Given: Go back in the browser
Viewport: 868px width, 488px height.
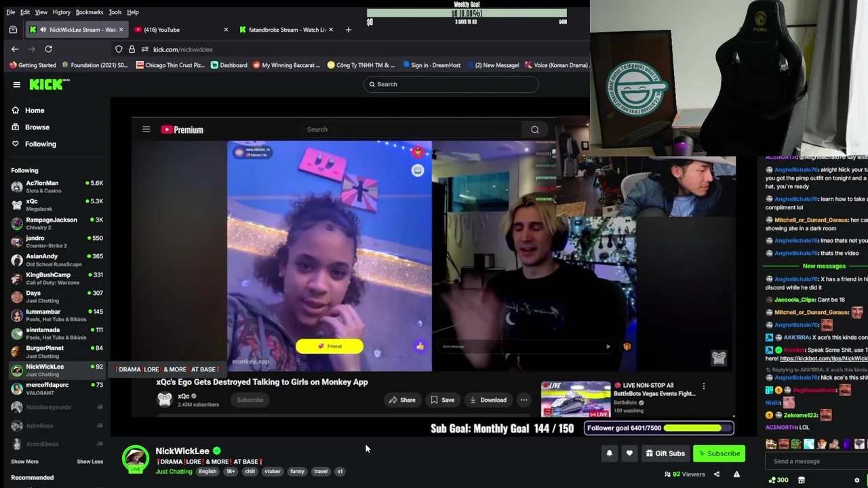Looking at the screenshot, I should [x=15, y=49].
